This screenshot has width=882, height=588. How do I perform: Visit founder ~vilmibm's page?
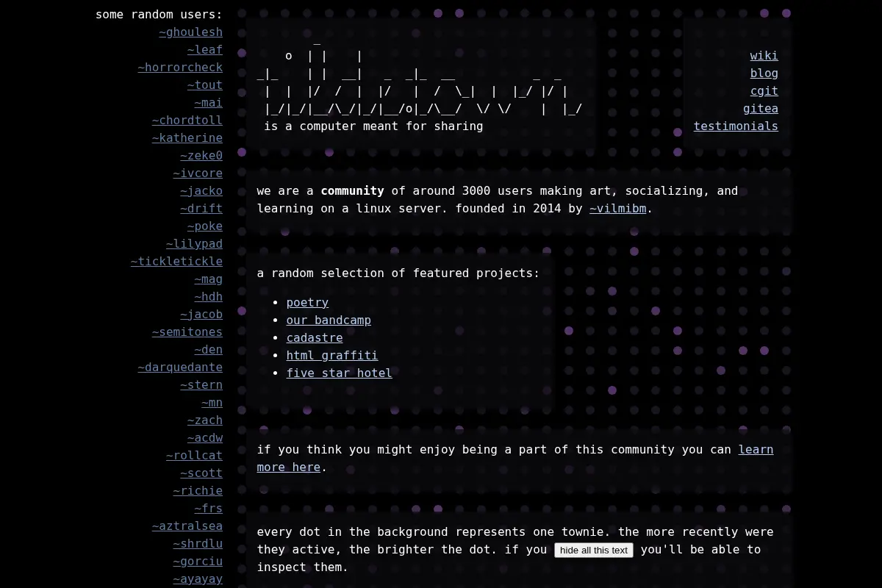[617, 209]
